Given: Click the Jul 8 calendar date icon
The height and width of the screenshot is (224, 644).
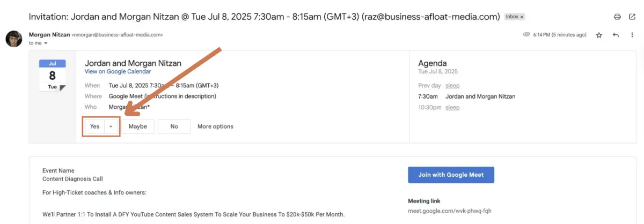Looking at the screenshot, I should coord(52,75).
